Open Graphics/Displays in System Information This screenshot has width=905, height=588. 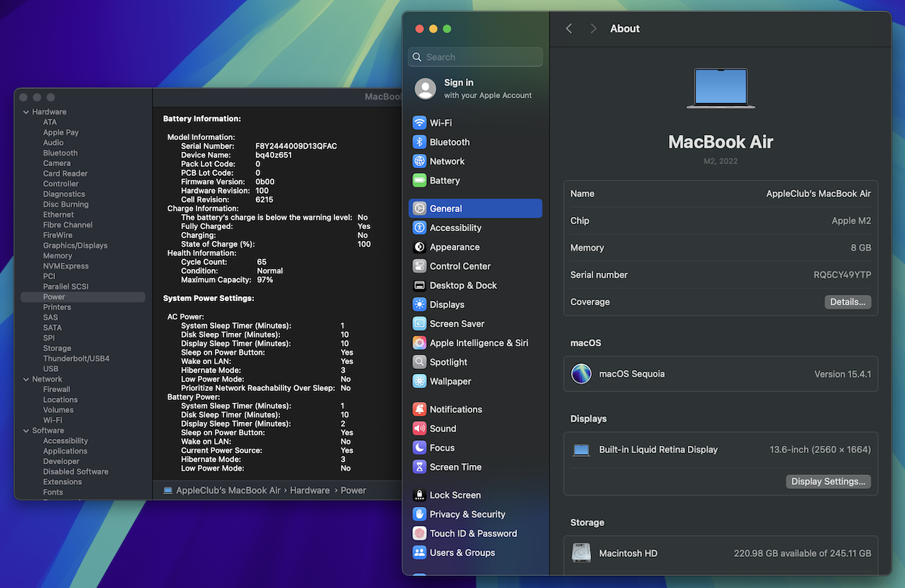[x=75, y=245]
